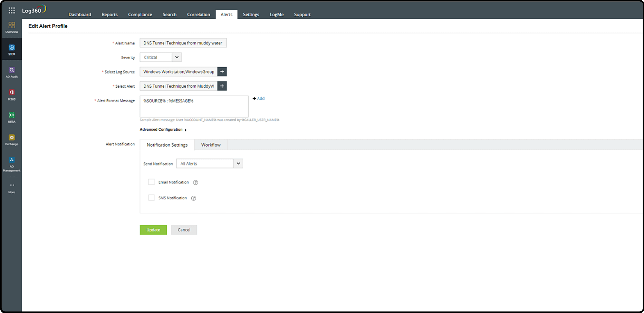Image resolution: width=644 pixels, height=313 pixels.
Task: Click Email Notification help icon
Action: click(195, 183)
